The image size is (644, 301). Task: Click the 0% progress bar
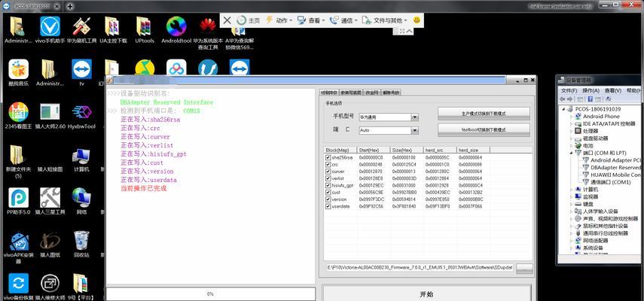(x=211, y=293)
